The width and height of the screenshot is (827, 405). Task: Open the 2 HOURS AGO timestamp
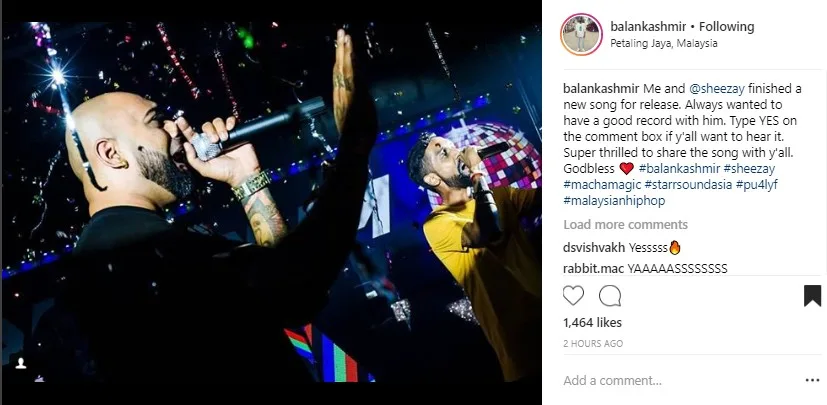(x=593, y=343)
